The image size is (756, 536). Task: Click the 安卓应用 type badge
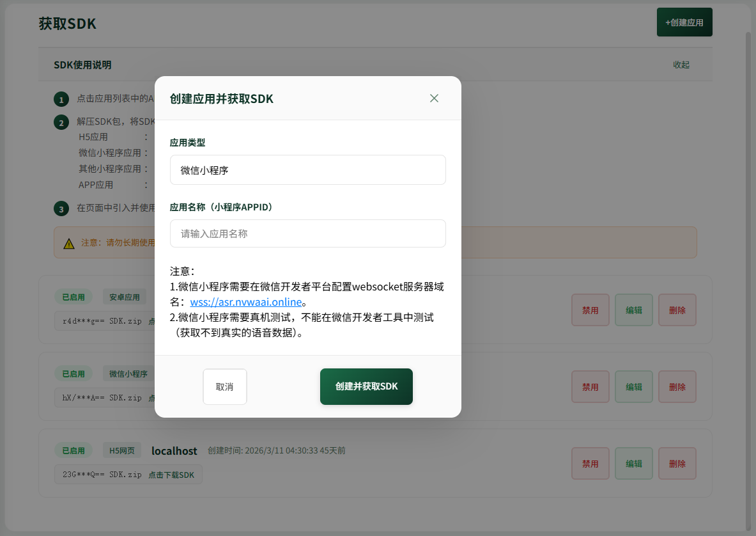point(124,297)
